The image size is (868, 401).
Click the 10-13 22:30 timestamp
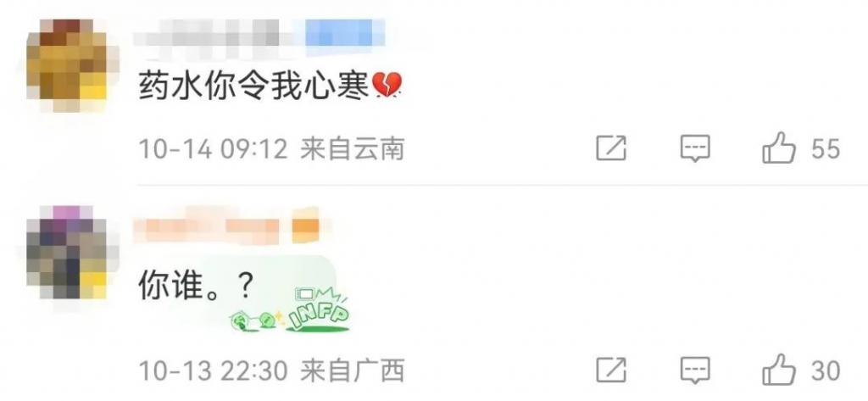[x=213, y=370]
